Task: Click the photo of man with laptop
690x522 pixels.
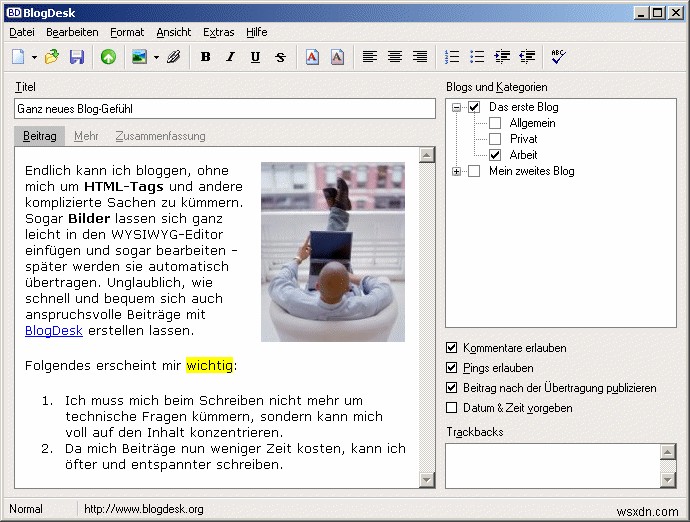Action: tap(333, 252)
